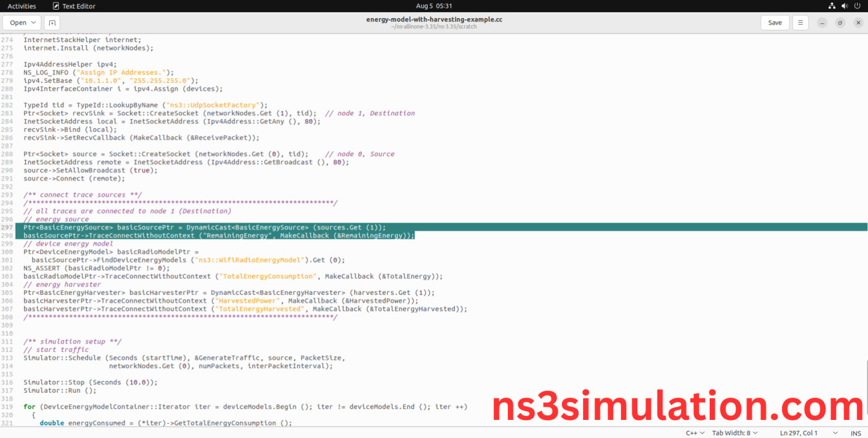Open the Aug 5 05:31 clock calendar
Image resolution: width=868 pixels, height=438 pixels.
point(434,5)
